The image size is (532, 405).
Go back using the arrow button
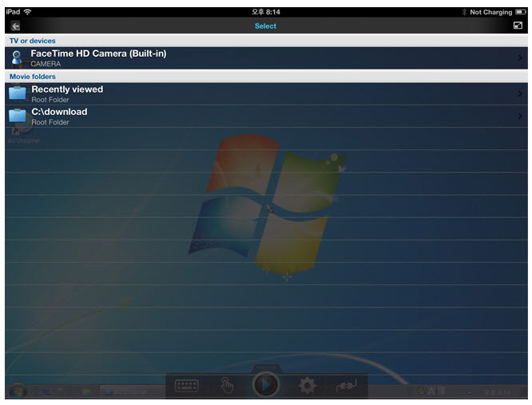[15, 26]
